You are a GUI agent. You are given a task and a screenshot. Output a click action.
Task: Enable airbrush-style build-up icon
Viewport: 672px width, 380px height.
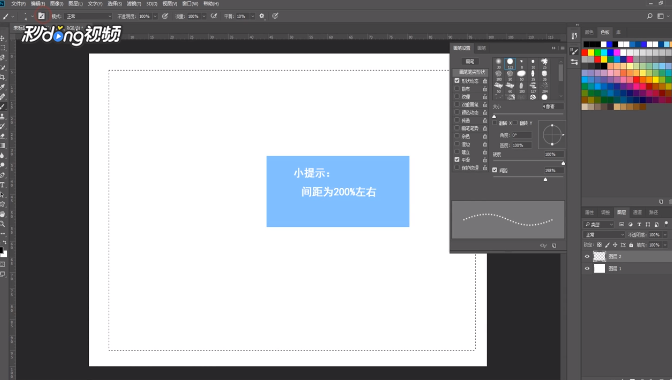[x=214, y=16]
